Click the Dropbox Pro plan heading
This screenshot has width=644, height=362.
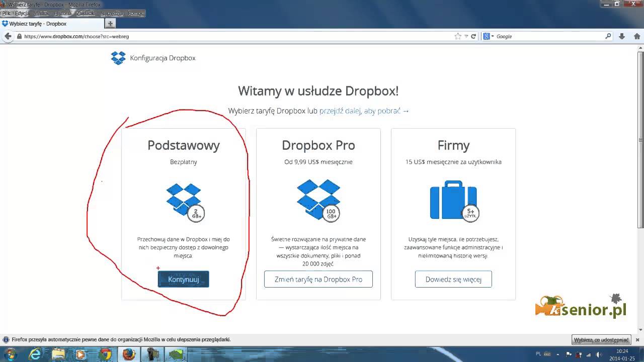coord(318,145)
